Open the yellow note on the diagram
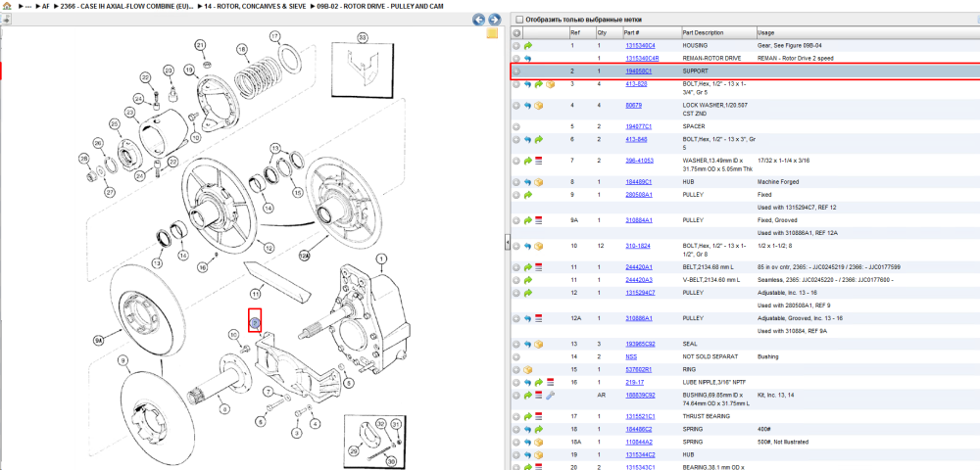Screen dimensions: 980x470 pyautogui.click(x=492, y=33)
